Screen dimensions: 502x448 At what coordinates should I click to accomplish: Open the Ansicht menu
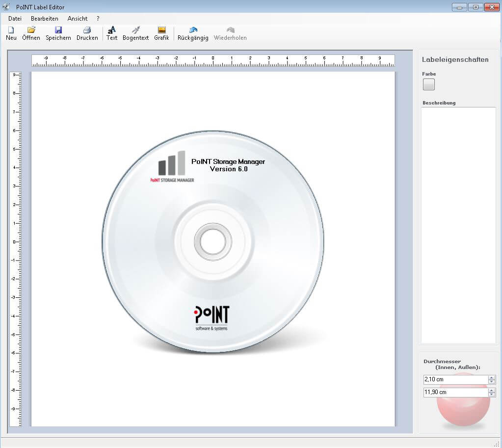78,19
